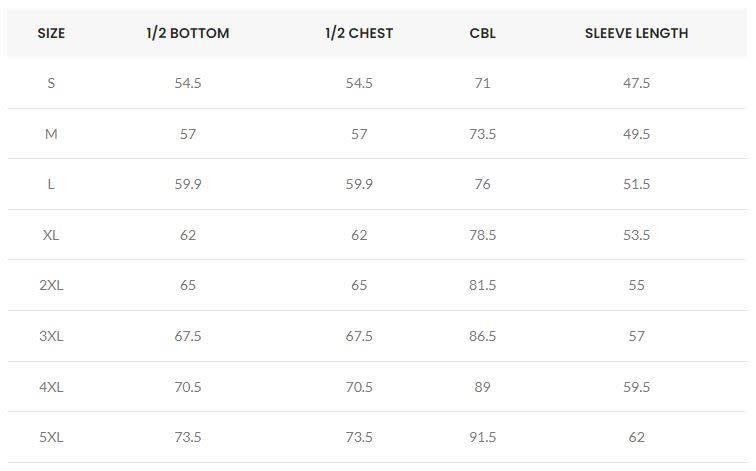Click the CBL value 91.5 for 5XL
756x471 pixels.
pos(482,437)
